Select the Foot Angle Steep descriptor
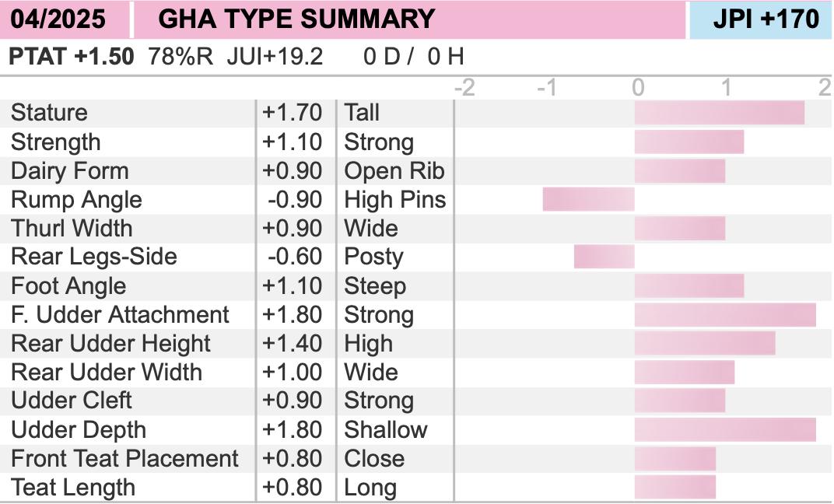 (x=375, y=286)
